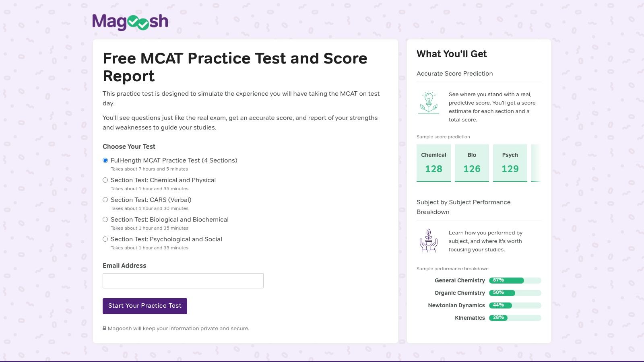The width and height of the screenshot is (644, 362).
Task: Pick Section Test: Biological and Biochemical
Action: click(x=105, y=220)
